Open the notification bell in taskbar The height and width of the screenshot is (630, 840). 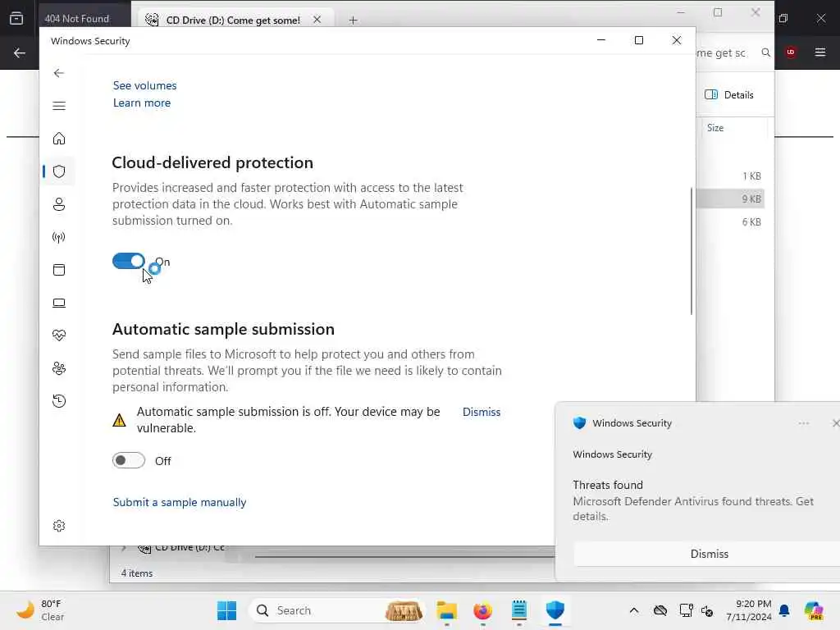(x=784, y=610)
